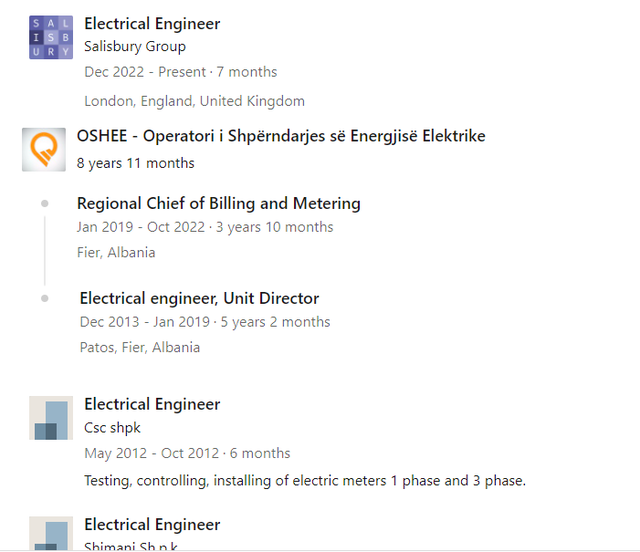640x552 pixels.
Task: Click the Csc shpk placeholder logo
Action: (50, 418)
